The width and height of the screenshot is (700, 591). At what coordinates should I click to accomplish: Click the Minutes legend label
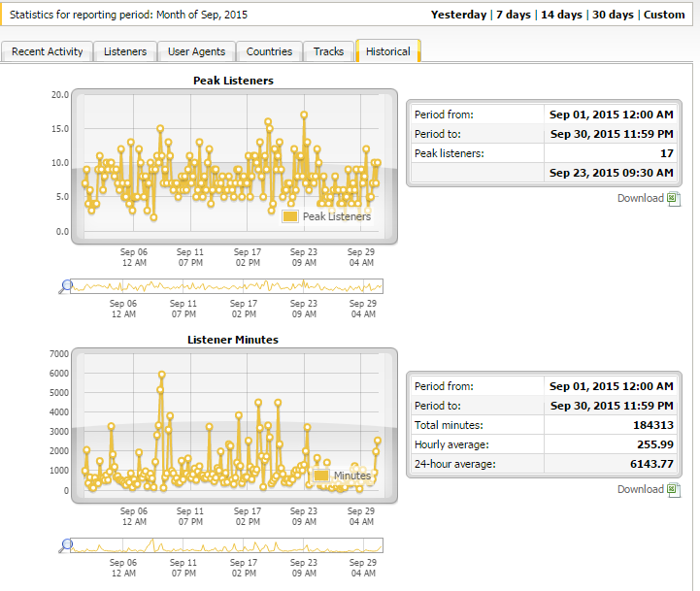352,476
